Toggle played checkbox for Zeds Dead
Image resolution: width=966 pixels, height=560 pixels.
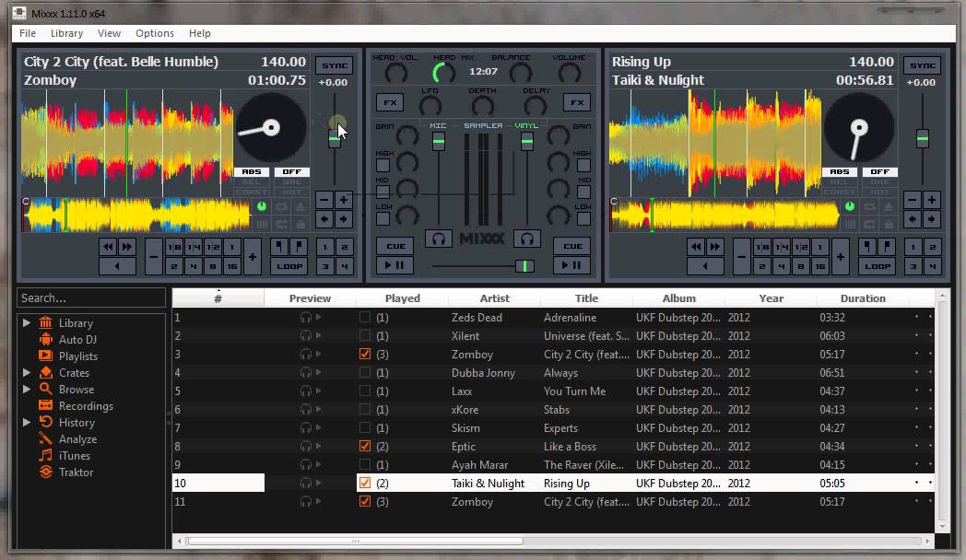[x=365, y=318]
